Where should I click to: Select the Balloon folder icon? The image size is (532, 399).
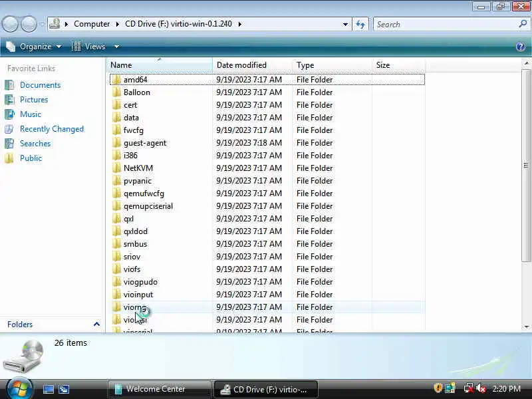tap(116, 92)
